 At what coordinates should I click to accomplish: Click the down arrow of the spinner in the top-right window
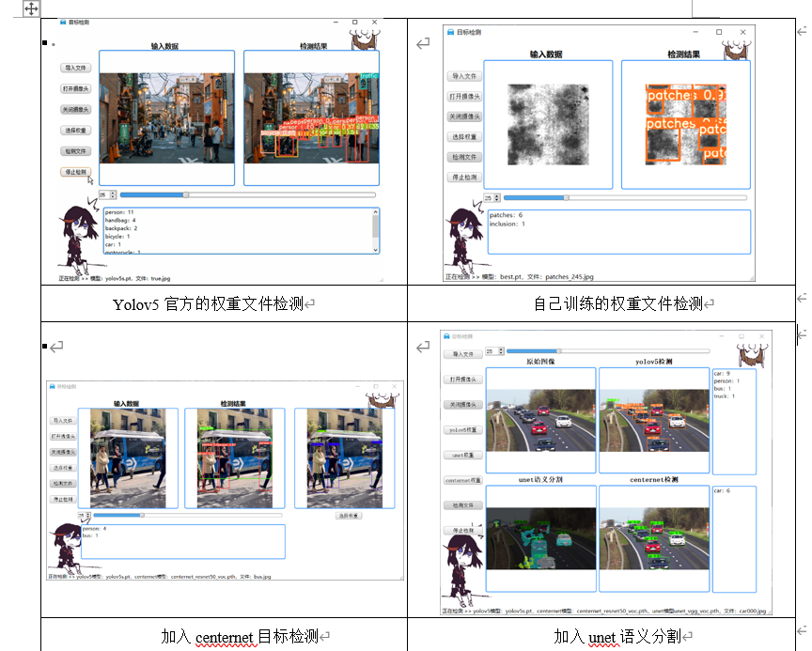coord(496,200)
